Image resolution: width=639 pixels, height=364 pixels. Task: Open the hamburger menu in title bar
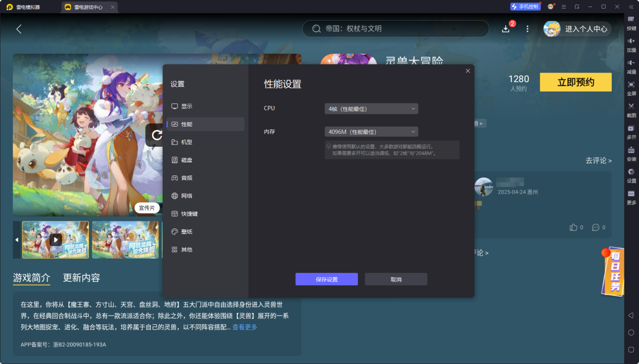(x=564, y=7)
